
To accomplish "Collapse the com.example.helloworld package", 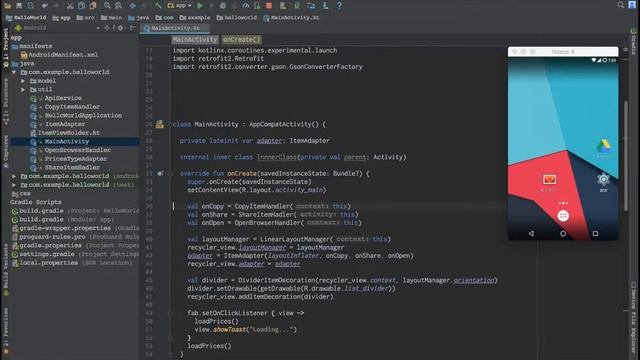I will (14, 72).
